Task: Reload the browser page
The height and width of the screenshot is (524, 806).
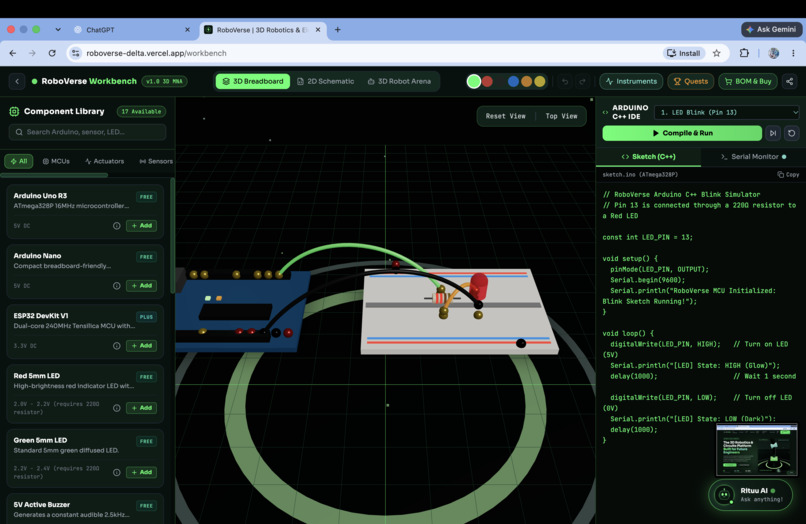Action: point(52,53)
